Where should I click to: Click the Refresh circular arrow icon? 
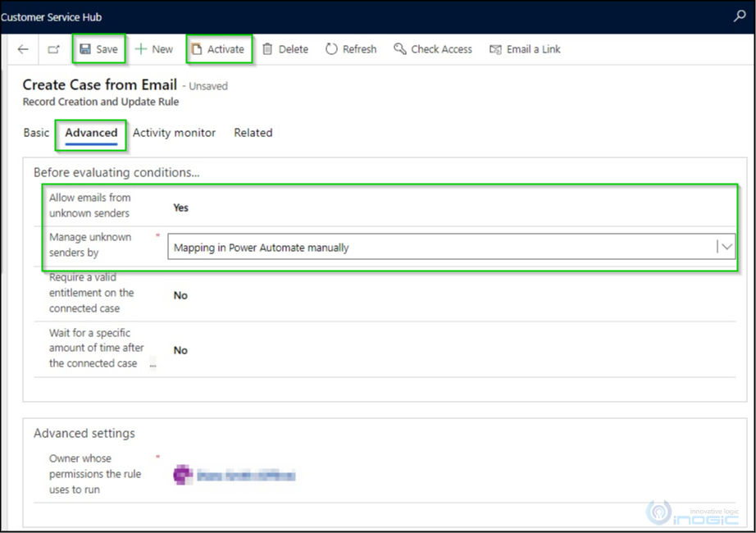pyautogui.click(x=331, y=49)
